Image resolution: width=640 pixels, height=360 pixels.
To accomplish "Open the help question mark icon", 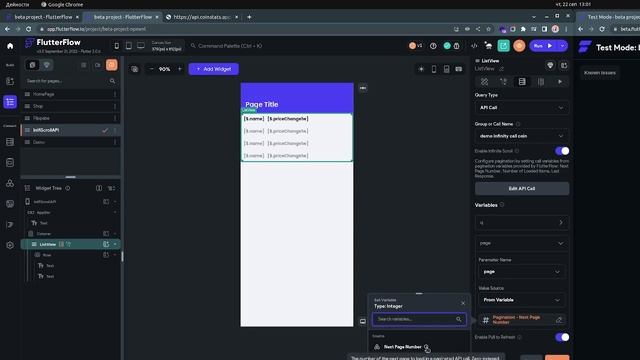I will click(x=433, y=46).
